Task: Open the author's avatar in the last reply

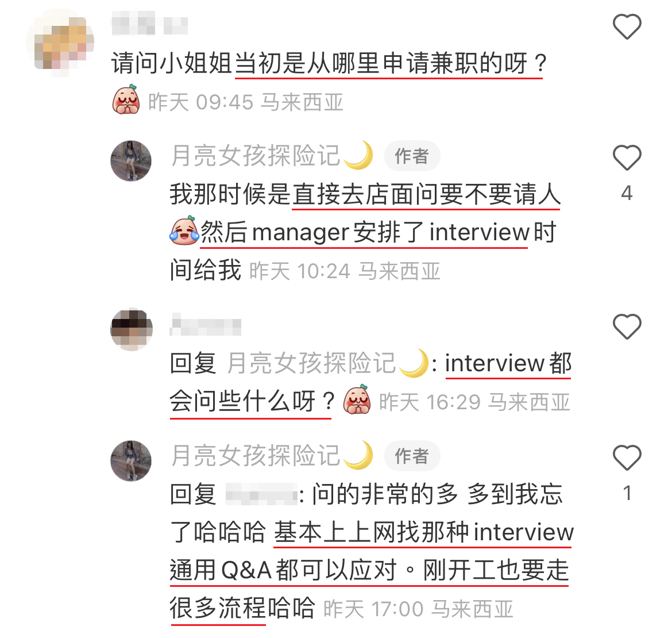Action: pos(131,461)
